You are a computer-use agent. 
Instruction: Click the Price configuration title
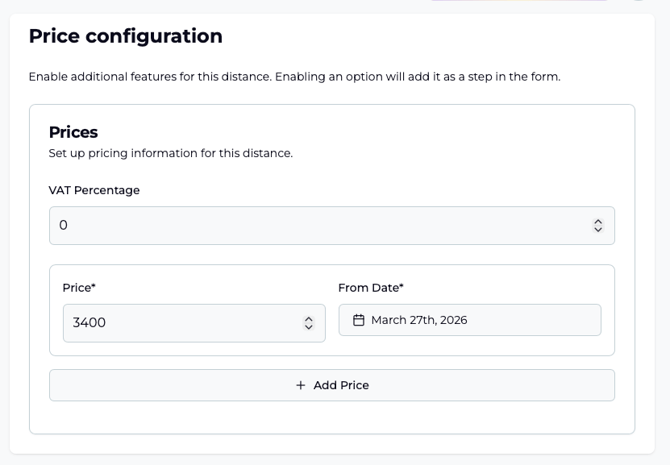[x=125, y=36]
